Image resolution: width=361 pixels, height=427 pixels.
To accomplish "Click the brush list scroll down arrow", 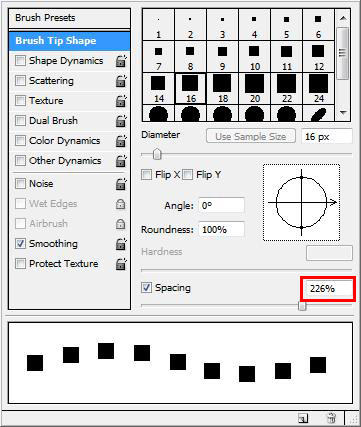I will click(343, 113).
